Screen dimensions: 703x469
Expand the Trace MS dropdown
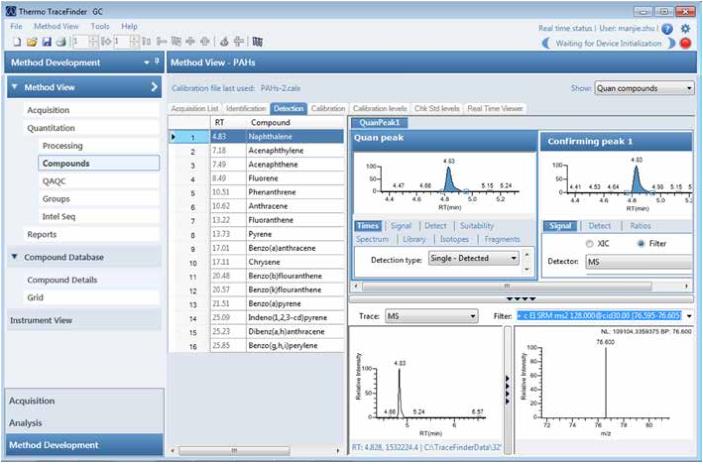[471, 316]
